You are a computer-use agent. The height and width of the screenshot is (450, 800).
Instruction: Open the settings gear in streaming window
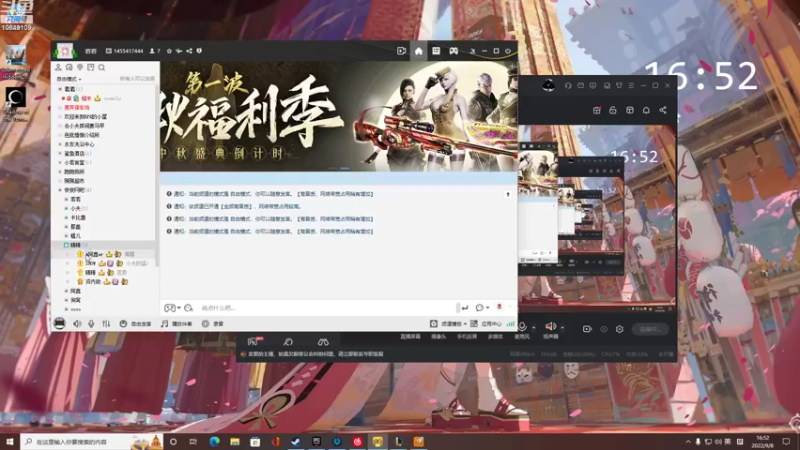pyautogui.click(x=619, y=329)
